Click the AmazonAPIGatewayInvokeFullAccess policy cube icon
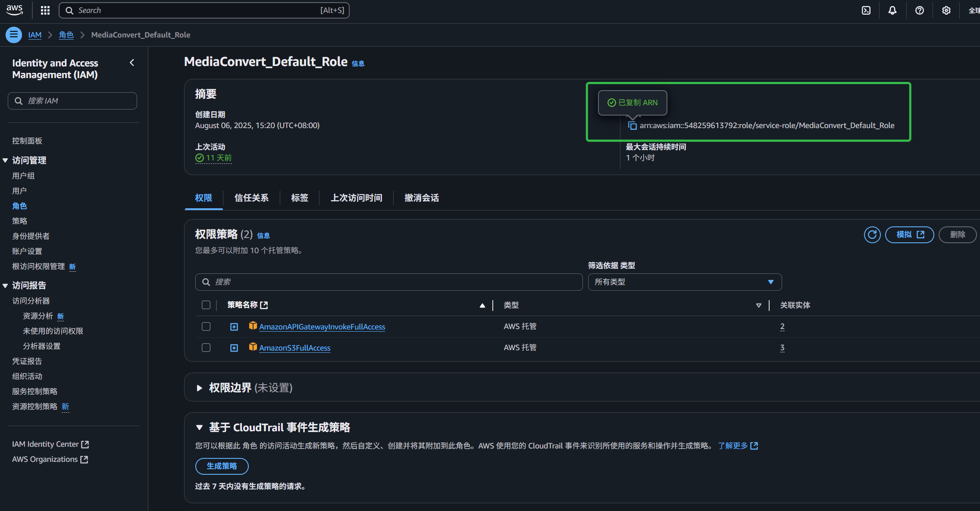 point(253,326)
